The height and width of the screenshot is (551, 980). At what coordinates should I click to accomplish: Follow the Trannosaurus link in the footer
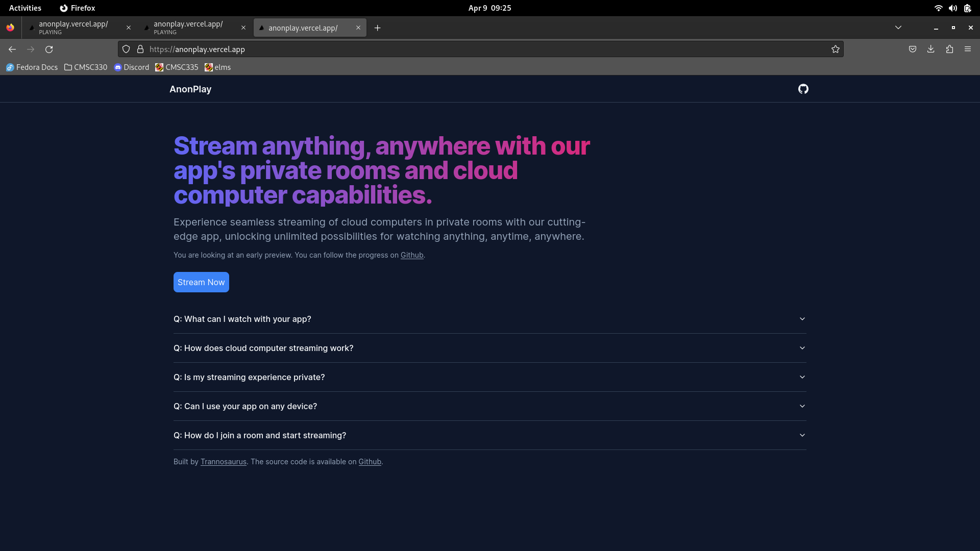(223, 462)
